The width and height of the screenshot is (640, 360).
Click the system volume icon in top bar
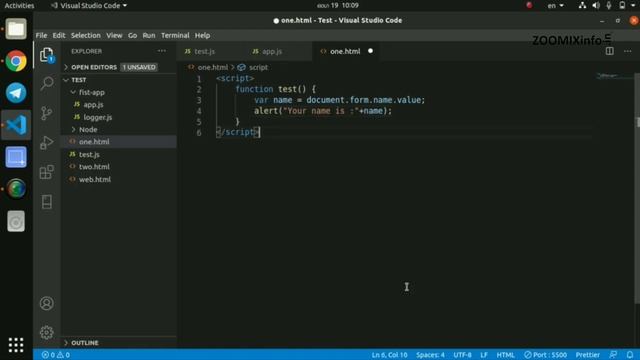(596, 5)
